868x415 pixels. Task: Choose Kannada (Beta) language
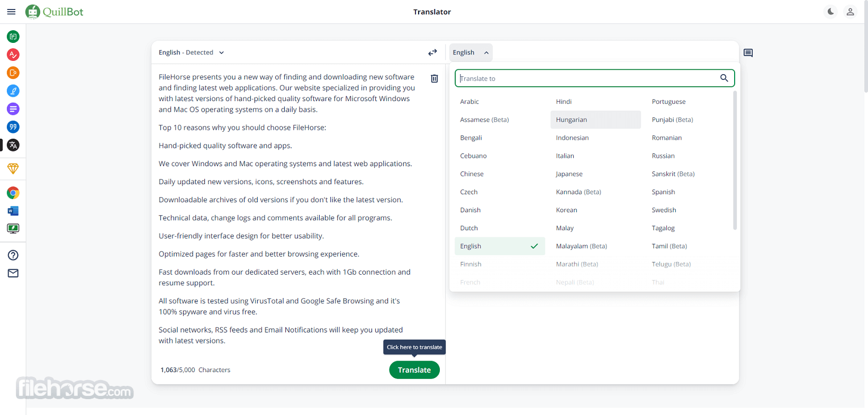click(x=595, y=192)
